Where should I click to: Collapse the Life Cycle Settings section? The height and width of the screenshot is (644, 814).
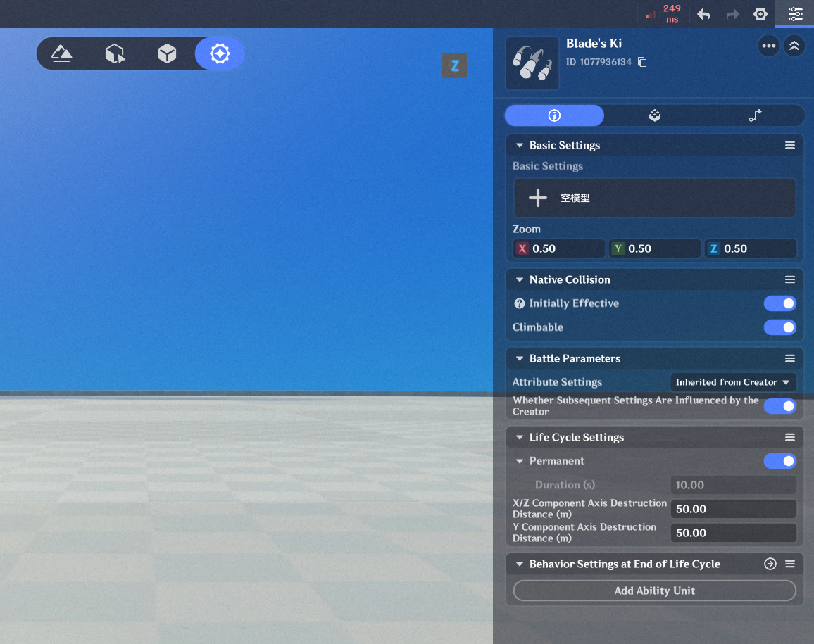click(519, 438)
